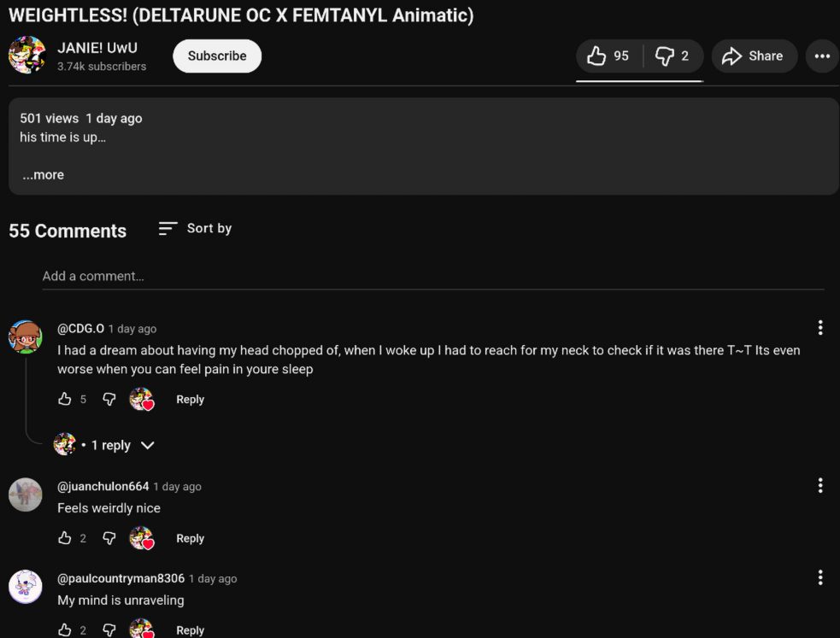Image resolution: width=840 pixels, height=638 pixels.
Task: Open options menu for @juanchulon664 comment
Action: click(x=820, y=486)
